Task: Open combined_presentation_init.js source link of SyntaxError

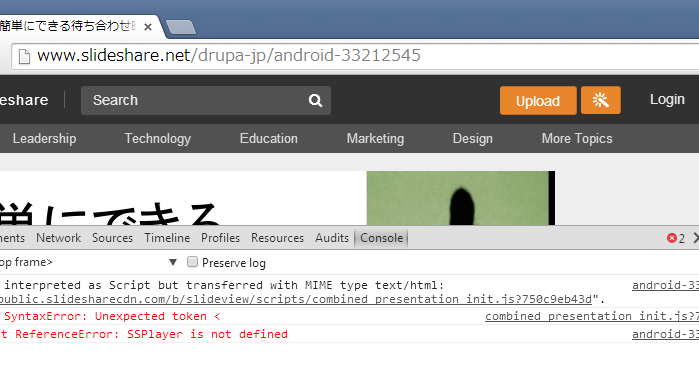Action: point(592,316)
